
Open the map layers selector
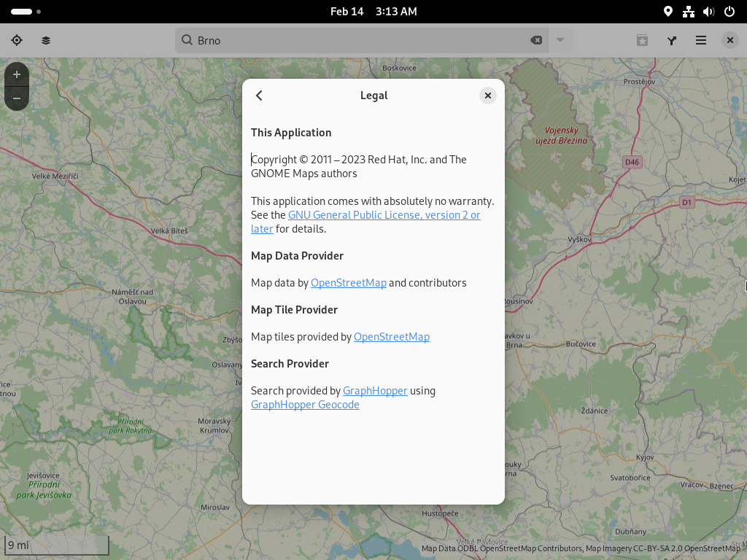point(46,41)
